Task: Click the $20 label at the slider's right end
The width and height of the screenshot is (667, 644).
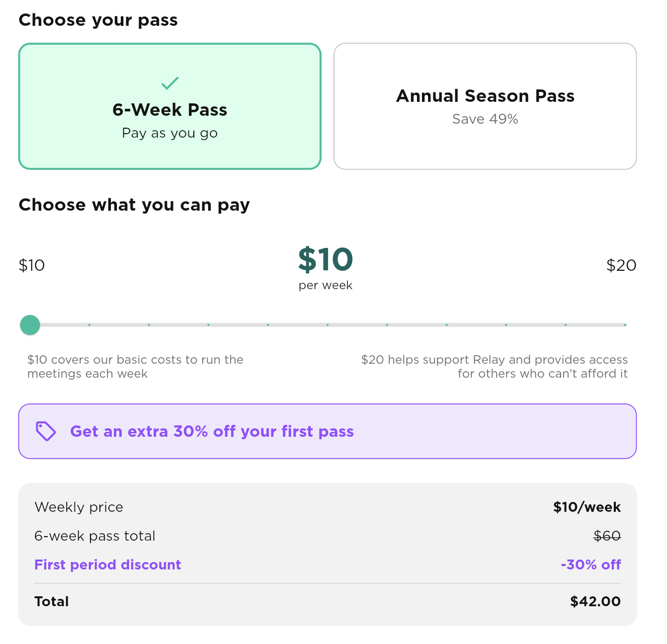Action: (x=622, y=265)
